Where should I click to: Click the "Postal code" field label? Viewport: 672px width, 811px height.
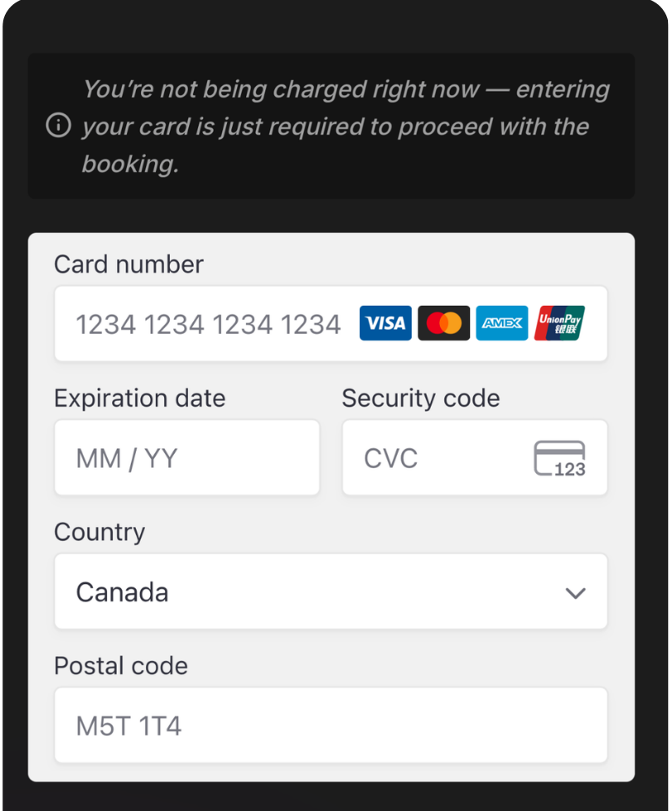tap(121, 666)
